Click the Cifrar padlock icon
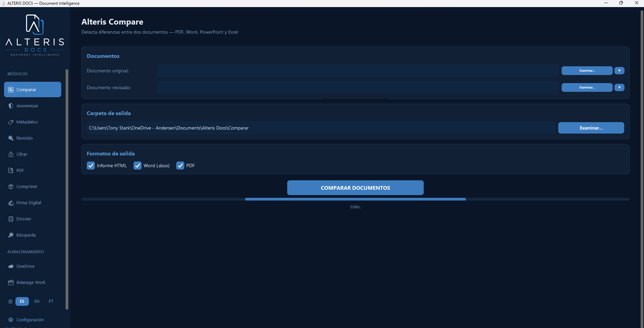644x328 pixels. [x=11, y=154]
